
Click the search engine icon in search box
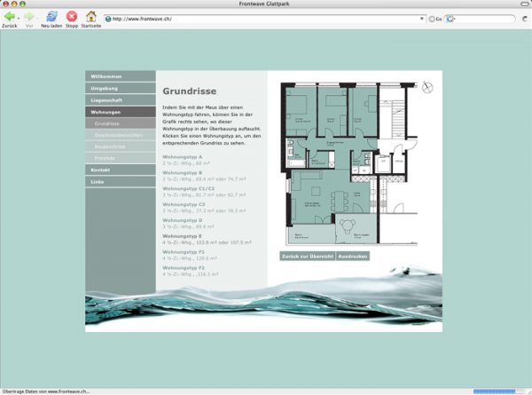450,19
